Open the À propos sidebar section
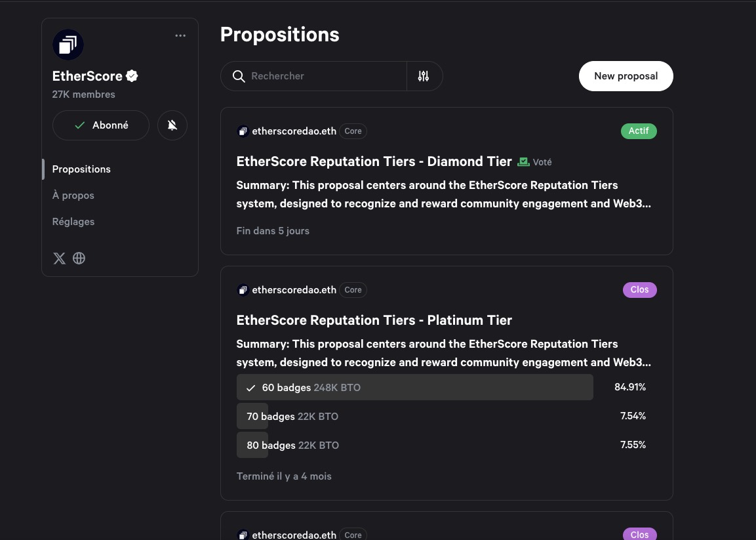The image size is (756, 540). 73,196
